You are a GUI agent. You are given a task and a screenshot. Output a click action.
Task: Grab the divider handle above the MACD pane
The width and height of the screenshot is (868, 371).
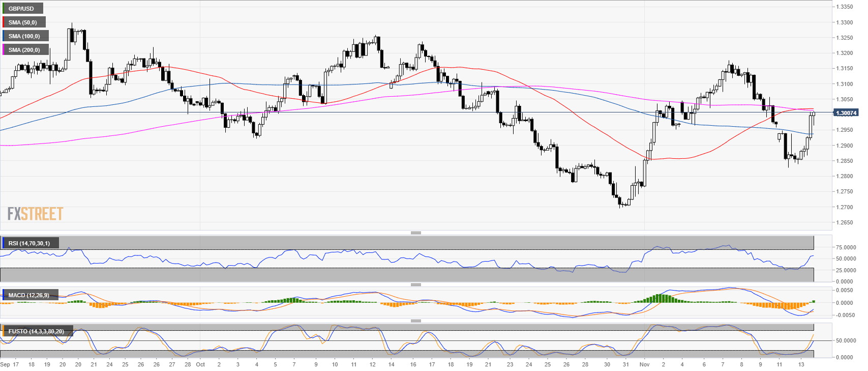coord(416,284)
